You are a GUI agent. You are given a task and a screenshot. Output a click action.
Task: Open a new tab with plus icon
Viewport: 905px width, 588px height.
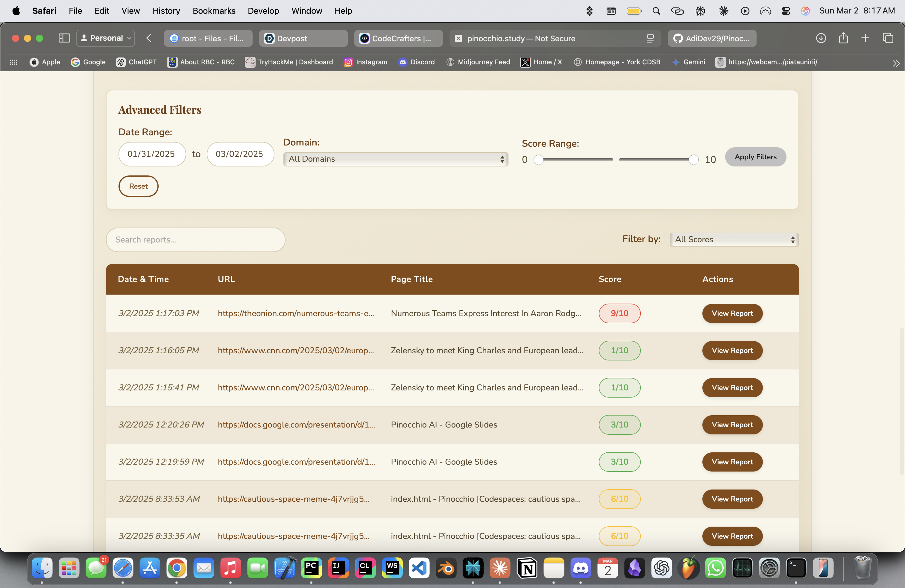coord(865,38)
